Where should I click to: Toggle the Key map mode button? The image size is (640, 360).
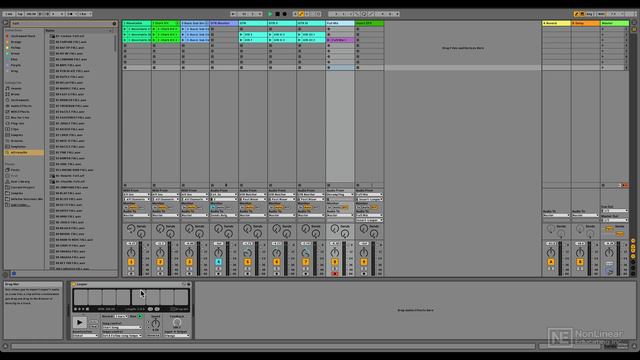[x=589, y=14]
